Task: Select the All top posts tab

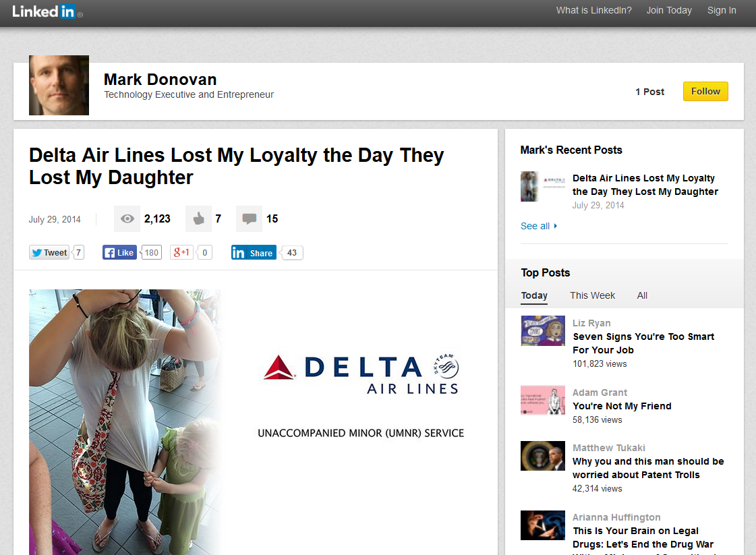Action: click(x=642, y=295)
